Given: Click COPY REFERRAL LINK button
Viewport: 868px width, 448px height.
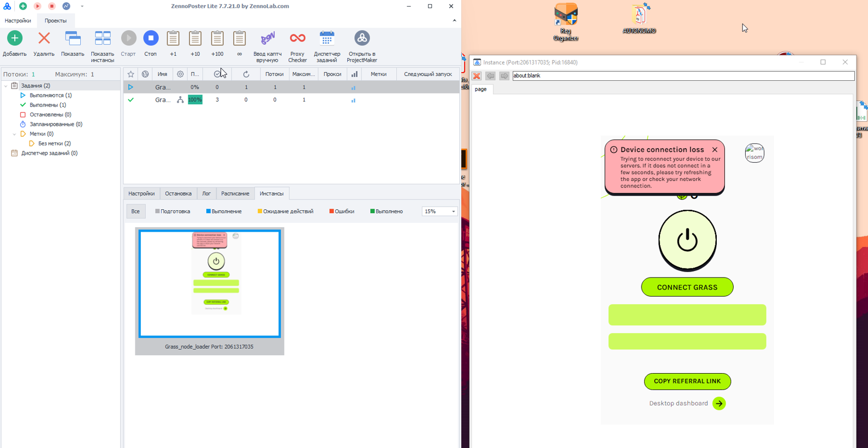Looking at the screenshot, I should pos(687,381).
